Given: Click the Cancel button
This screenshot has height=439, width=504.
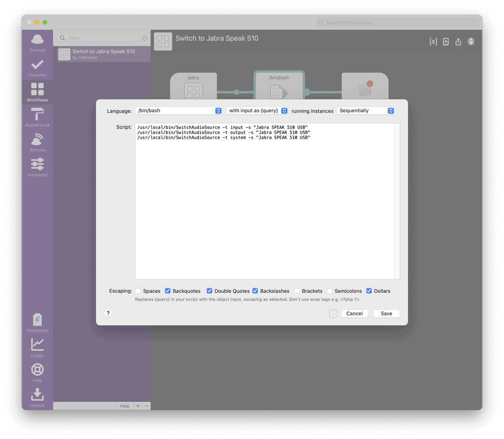Looking at the screenshot, I should pyautogui.click(x=354, y=314).
